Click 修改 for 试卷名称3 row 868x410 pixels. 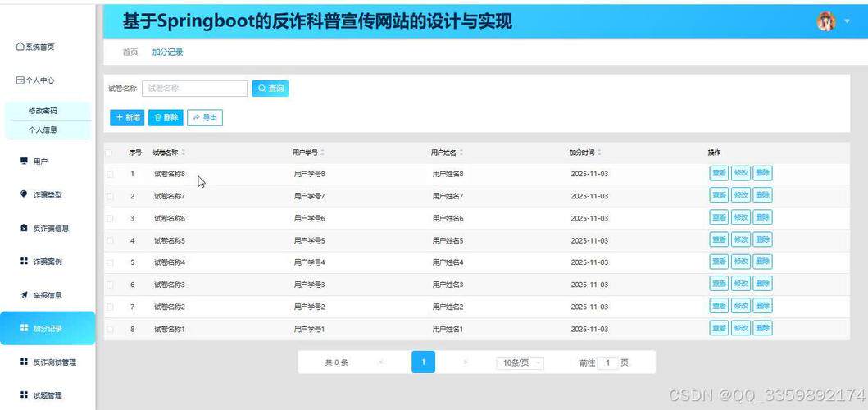[x=741, y=284]
